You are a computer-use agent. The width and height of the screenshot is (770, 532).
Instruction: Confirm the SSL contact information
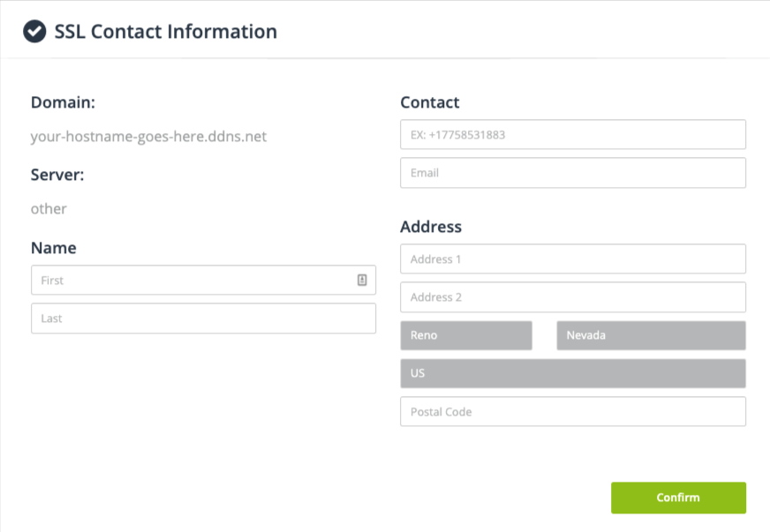coord(678,498)
